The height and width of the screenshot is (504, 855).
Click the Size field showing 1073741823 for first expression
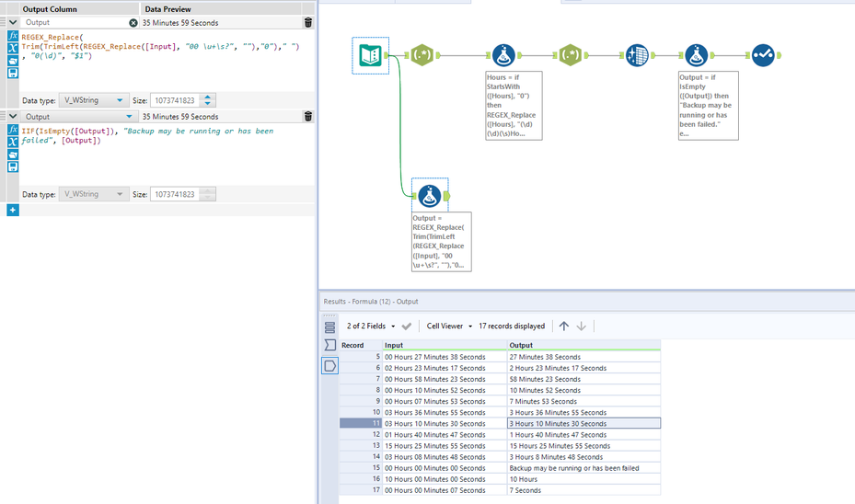[x=175, y=100]
